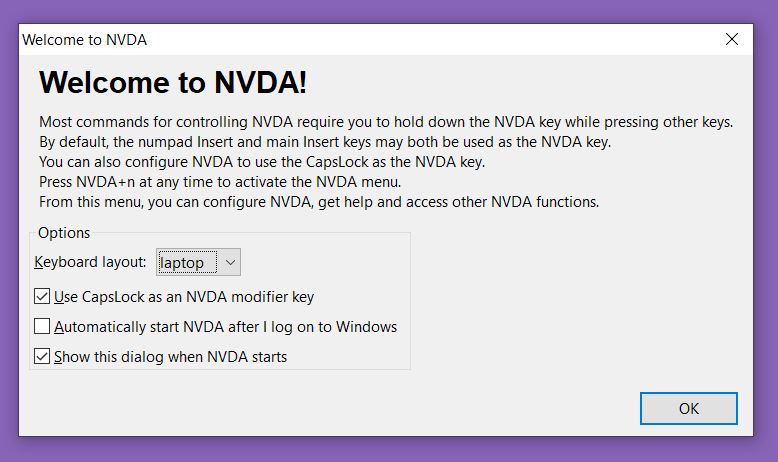Viewport: 778px width, 462px height.
Task: Click the 'Options' group heading
Action: pyautogui.click(x=64, y=233)
